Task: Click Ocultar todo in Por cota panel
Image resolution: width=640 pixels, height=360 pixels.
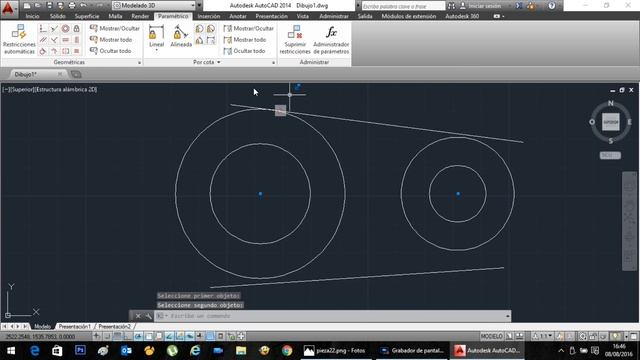Action: [x=244, y=51]
